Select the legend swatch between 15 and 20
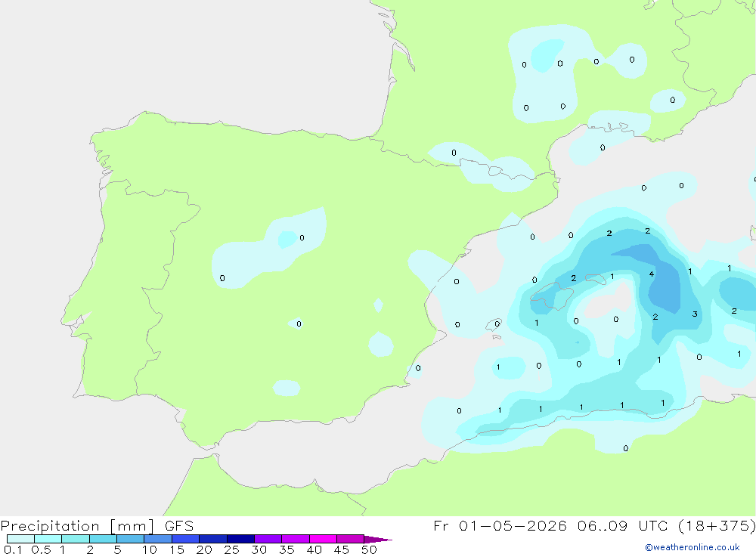This screenshot has width=756, height=554. (x=185, y=539)
